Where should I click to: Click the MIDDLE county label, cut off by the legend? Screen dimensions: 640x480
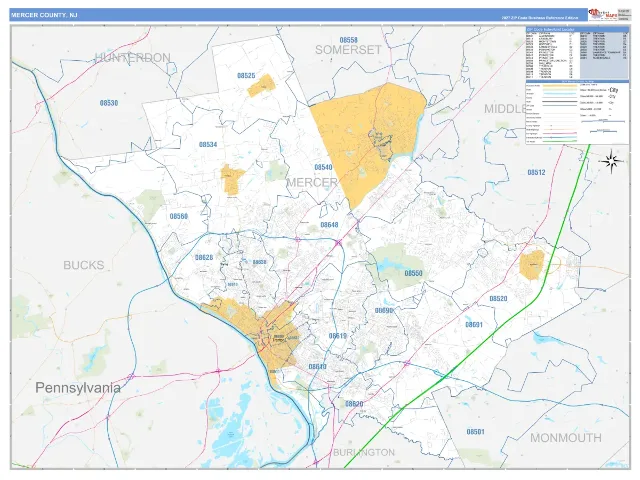[505, 109]
